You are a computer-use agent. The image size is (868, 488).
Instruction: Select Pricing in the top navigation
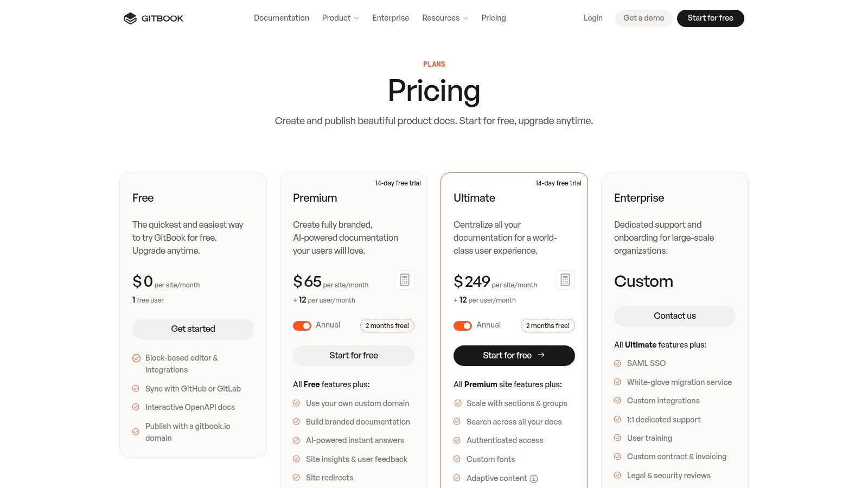493,18
